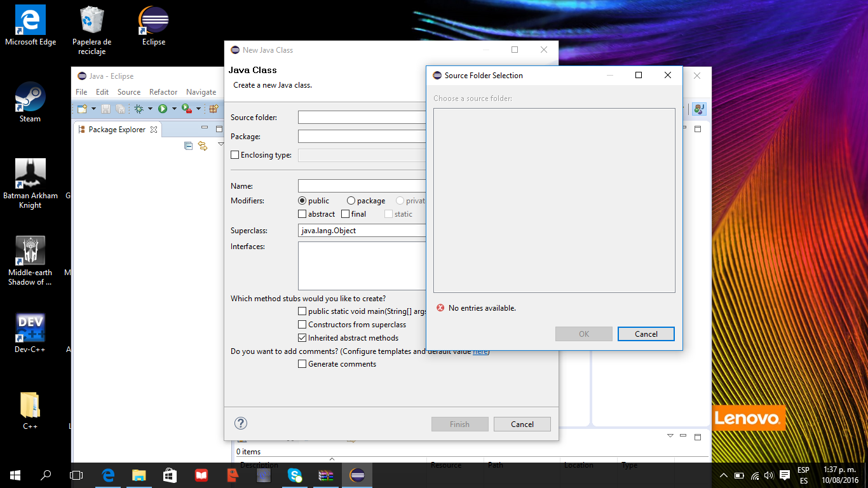Expand the Debug button dropdown arrow

coord(151,109)
